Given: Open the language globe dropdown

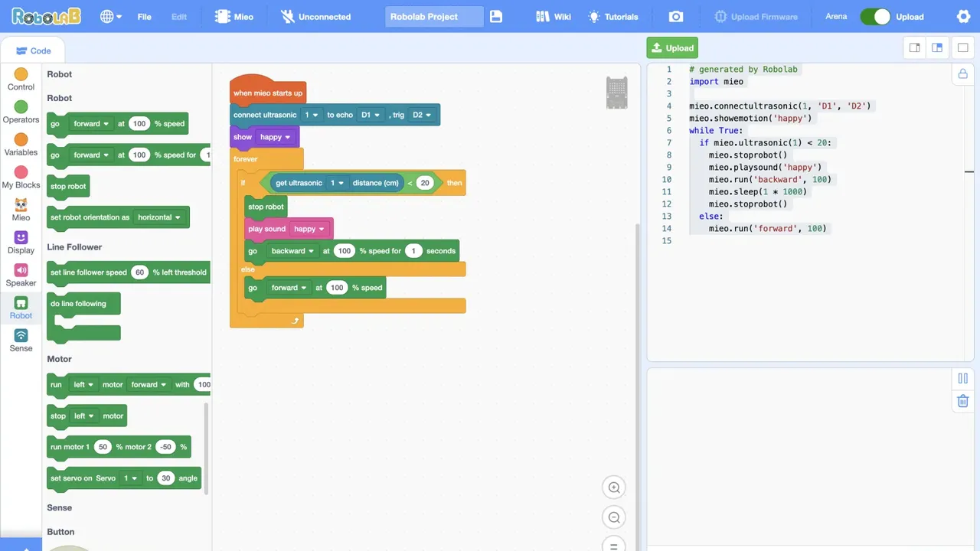Looking at the screenshot, I should (111, 16).
